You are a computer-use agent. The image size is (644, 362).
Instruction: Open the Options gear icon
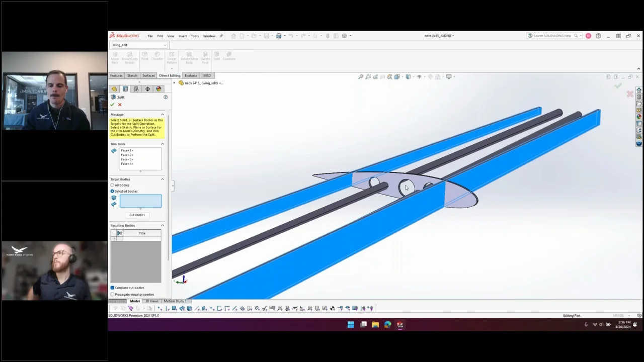point(344,36)
